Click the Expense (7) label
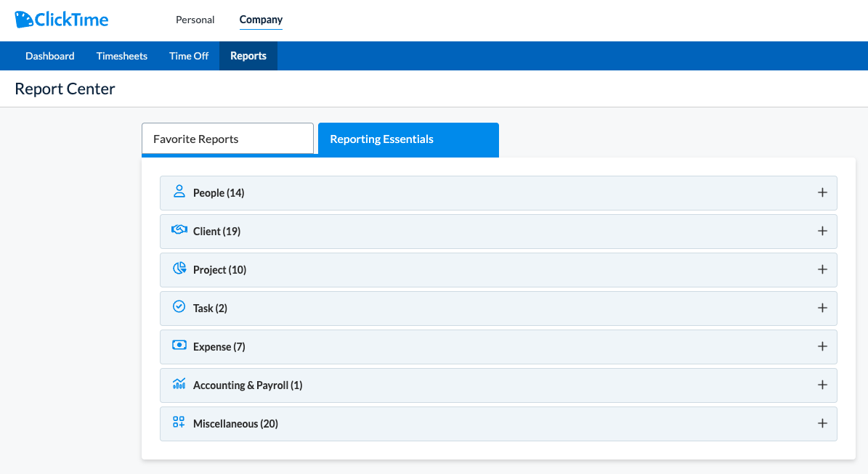The width and height of the screenshot is (868, 474). 219,347
